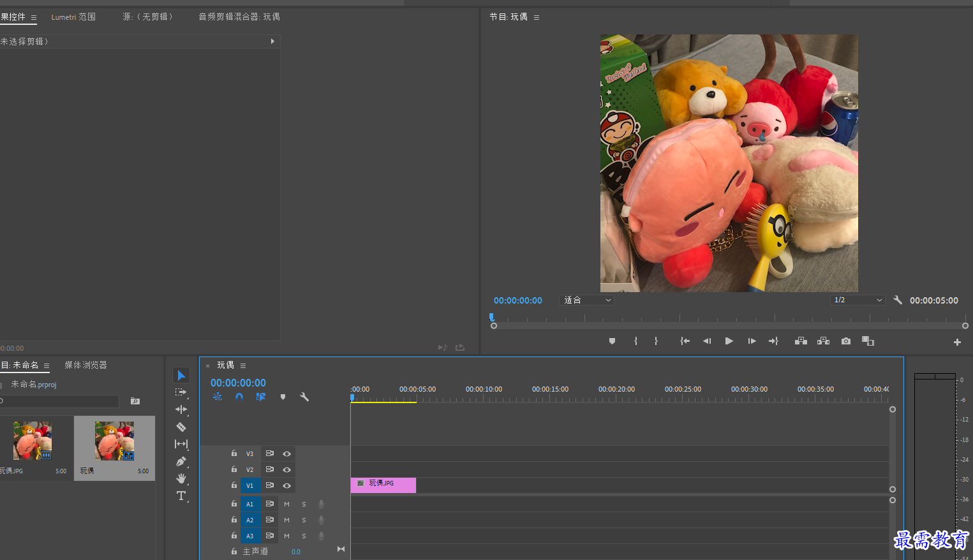Toggle V1 track targeting
Screen dimensions: 973x560
250,485
